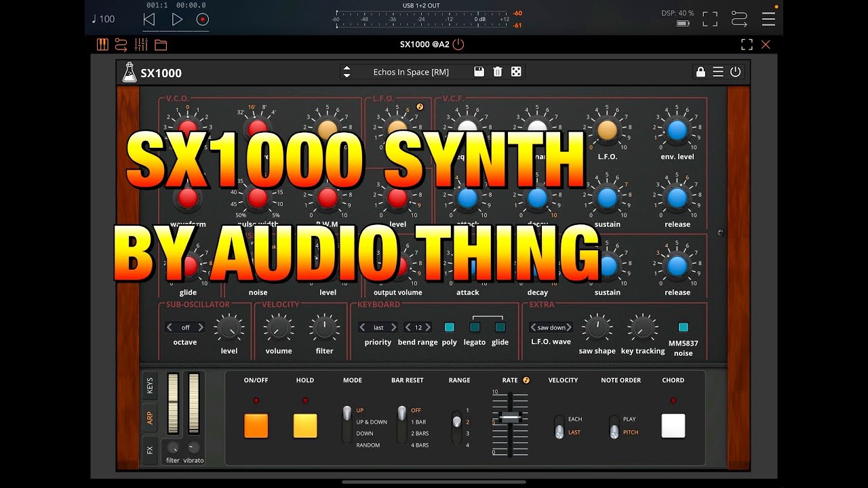Screen dimensions: 868x488
Task: Click the key tracking knob
Action: [x=642, y=329]
